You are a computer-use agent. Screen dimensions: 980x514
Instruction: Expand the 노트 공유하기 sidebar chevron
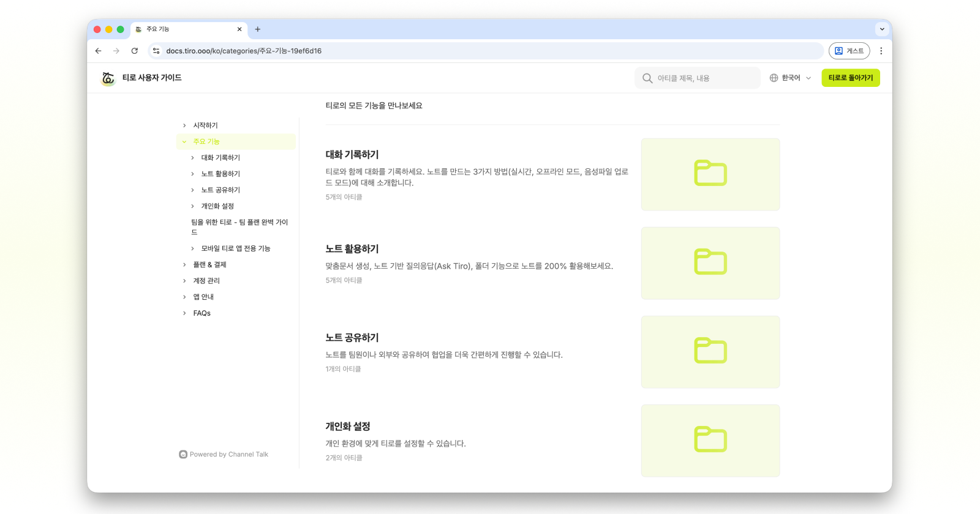pos(192,190)
